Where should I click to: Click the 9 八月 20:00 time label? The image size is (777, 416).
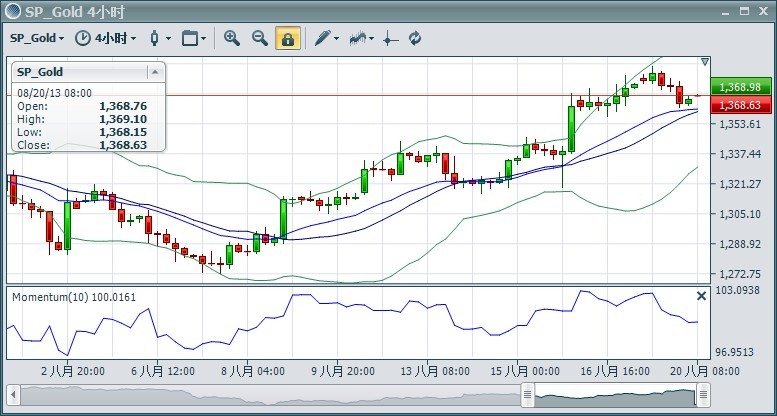pos(343,371)
